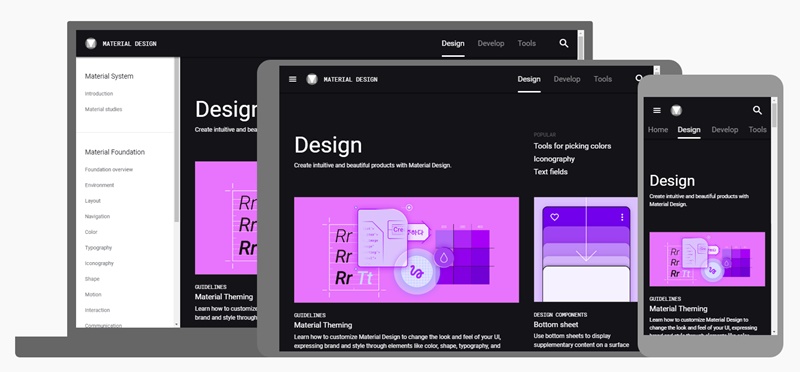Viewport: 800px width, 372px height.
Task: Switch to the Develop tab on the laptop view
Action: pyautogui.click(x=491, y=43)
